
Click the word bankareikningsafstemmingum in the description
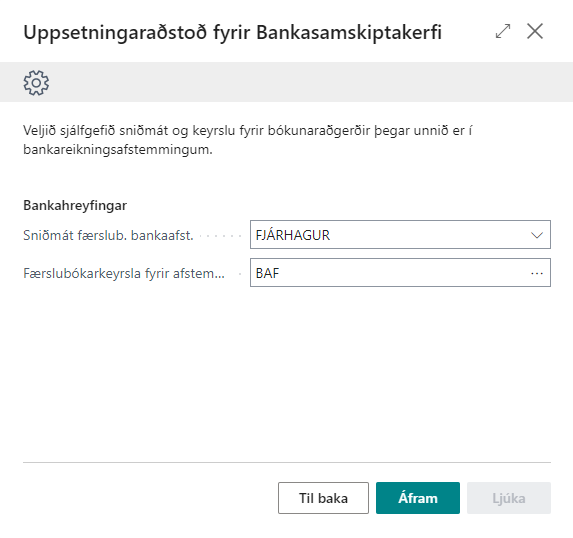[x=118, y=149]
